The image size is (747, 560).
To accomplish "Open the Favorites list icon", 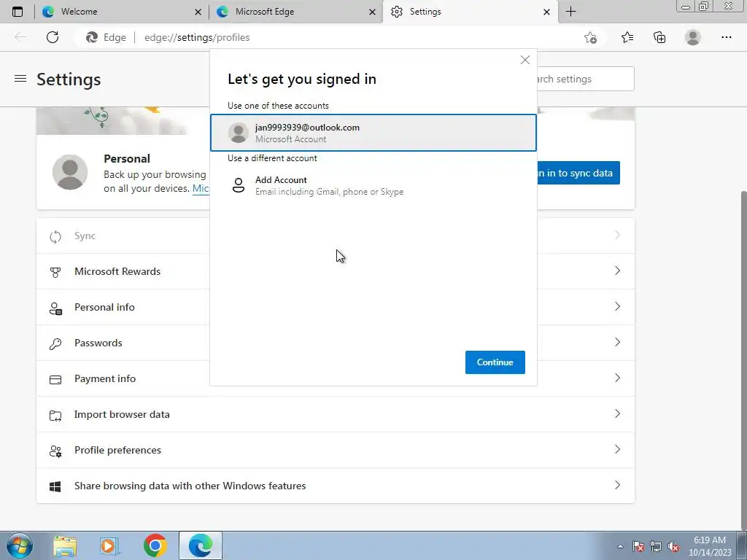I will pos(627,37).
